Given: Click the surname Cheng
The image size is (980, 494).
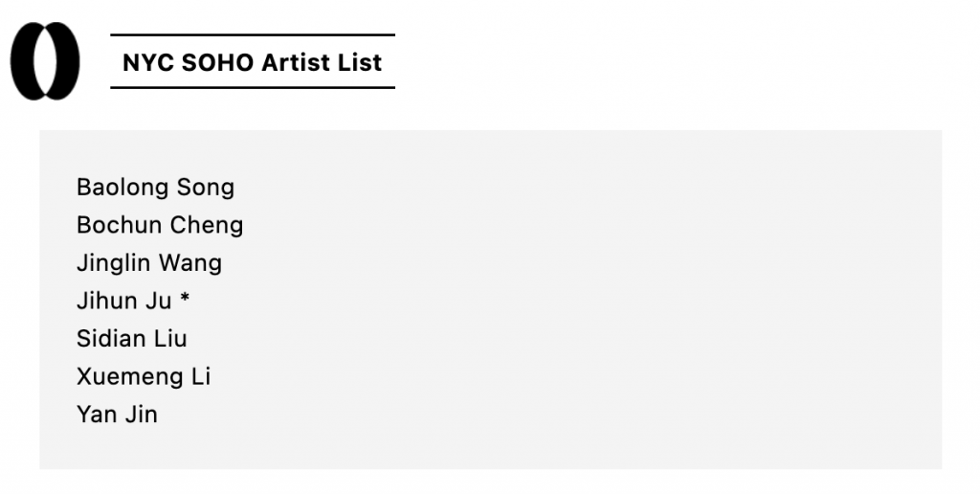Looking at the screenshot, I should click(x=207, y=225).
